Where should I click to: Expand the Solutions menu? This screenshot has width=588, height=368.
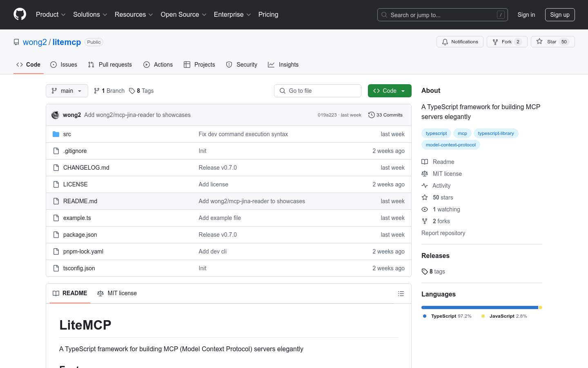tap(90, 14)
